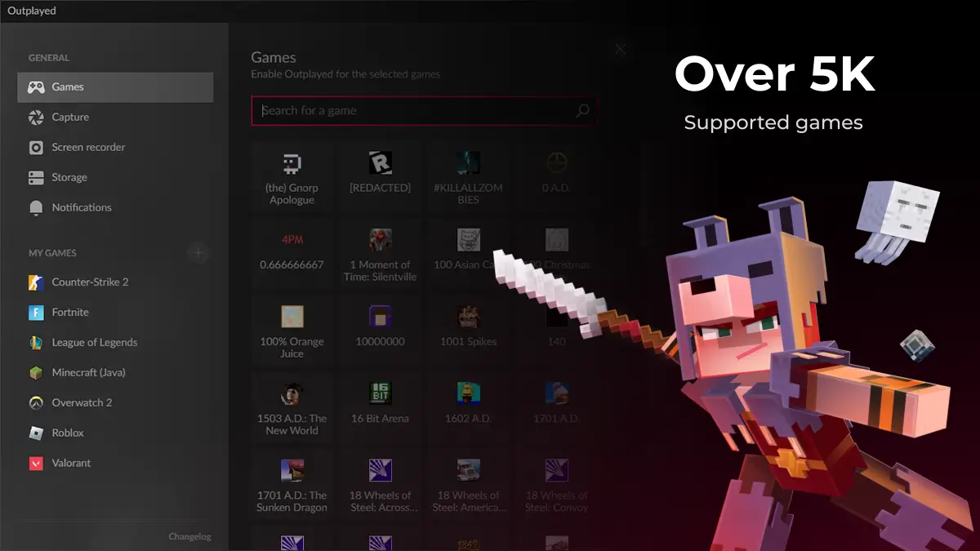Click the Overwatch 2 logo icon
Viewport: 980px width, 551px height.
(36, 403)
